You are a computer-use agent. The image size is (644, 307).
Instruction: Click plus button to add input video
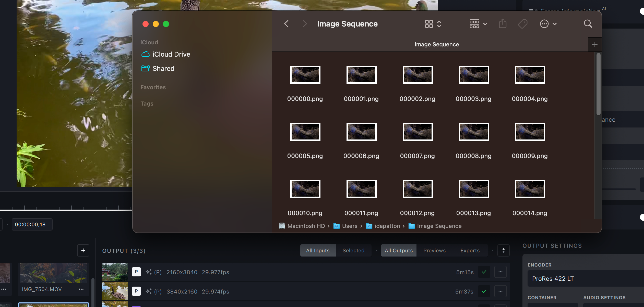(x=83, y=250)
